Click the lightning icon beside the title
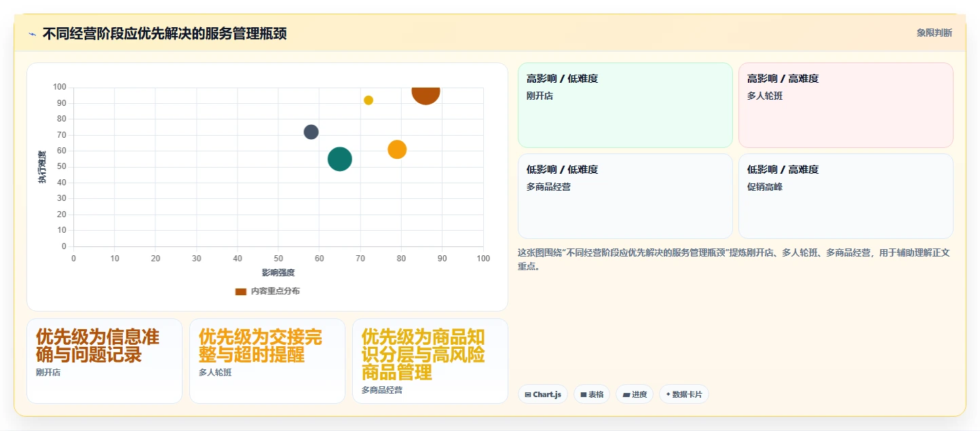This screenshot has height=431, width=980. pyautogui.click(x=32, y=33)
